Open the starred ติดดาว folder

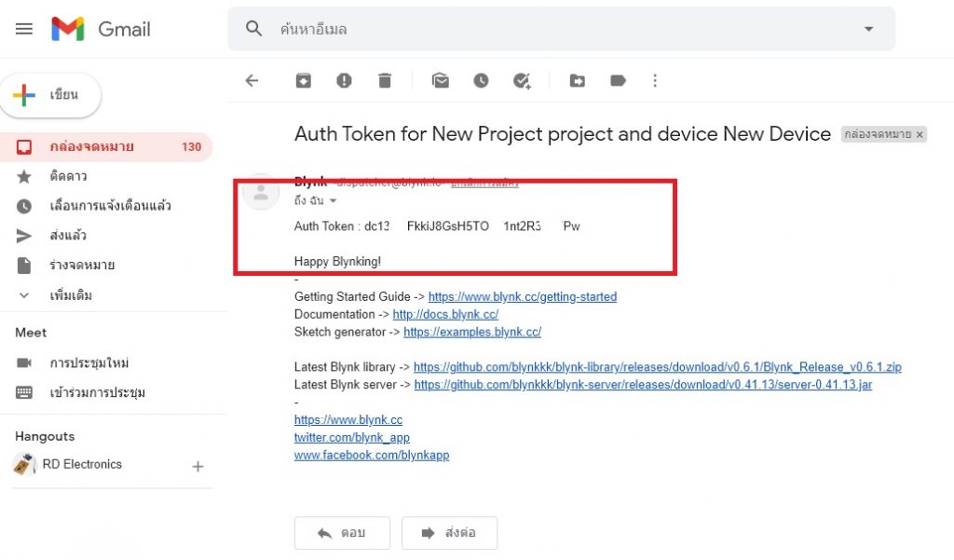[68, 176]
